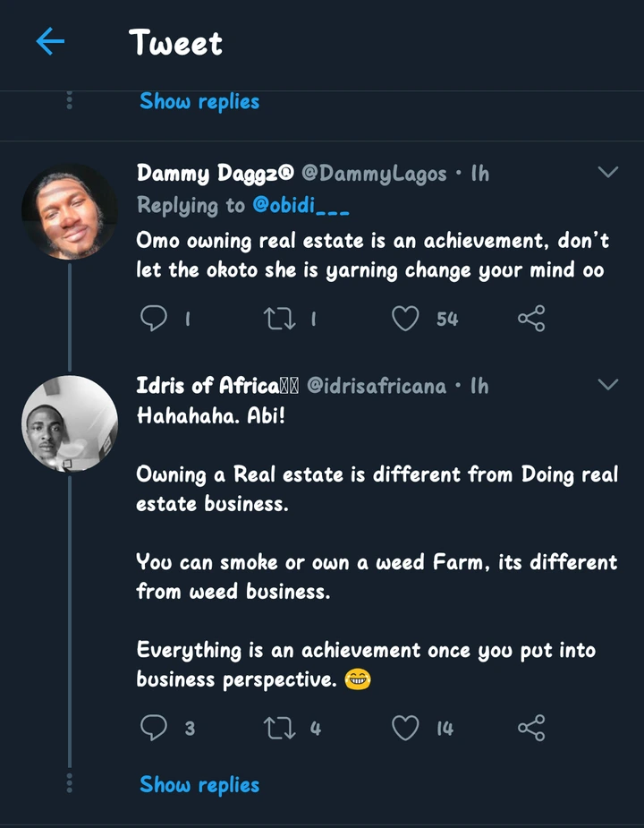Open the @DammyLagos handle

(381, 173)
